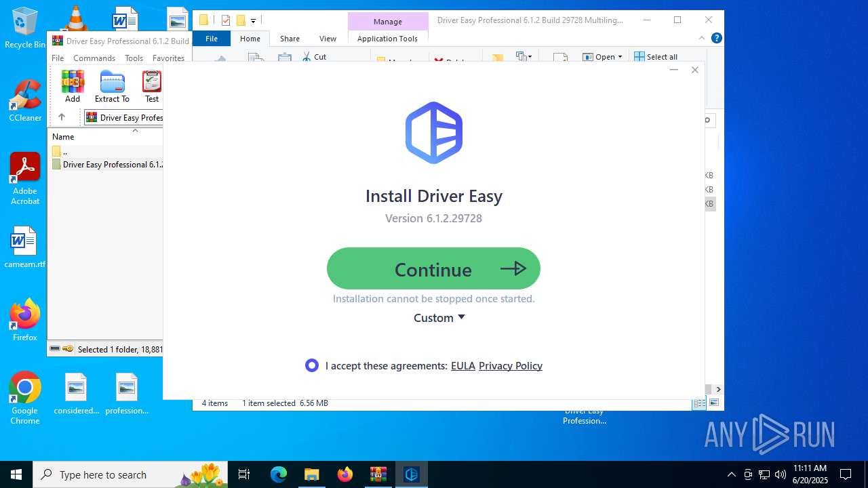Switch to Explorer Home tab
Viewport: 868px width, 488px height.
250,39
